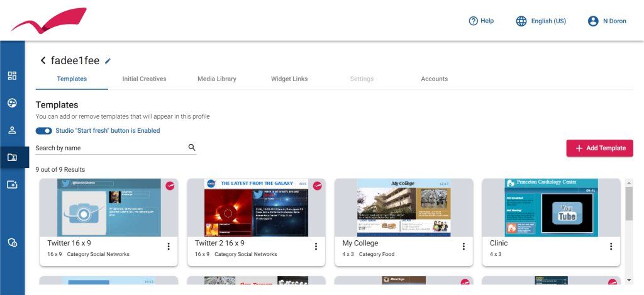The width and height of the screenshot is (644, 295).
Task: Open options menu for Twitter 16 x 9
Action: (169, 247)
